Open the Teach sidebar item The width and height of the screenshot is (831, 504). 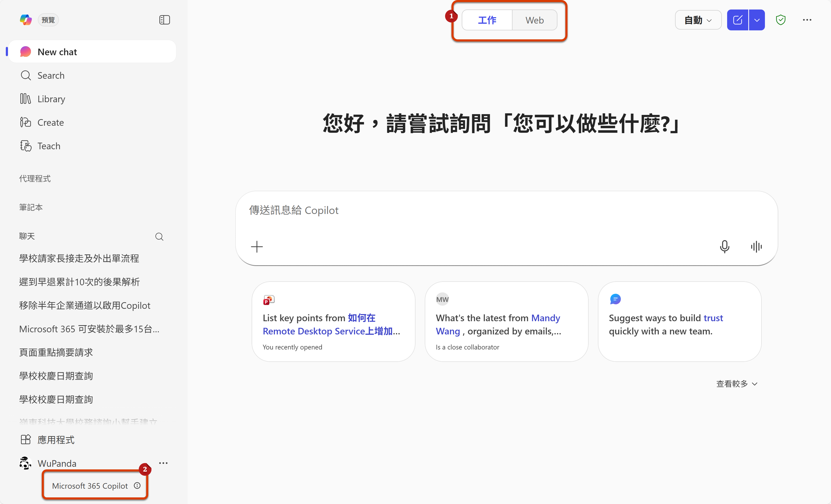(x=49, y=146)
